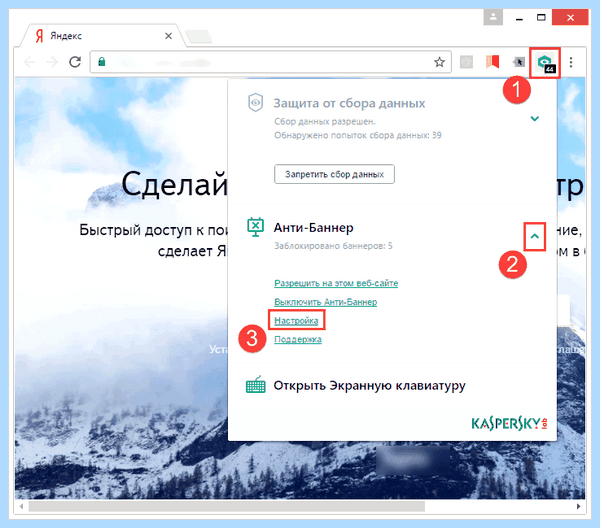Click the Запретить сбор данных button
600x528 pixels.
click(334, 174)
